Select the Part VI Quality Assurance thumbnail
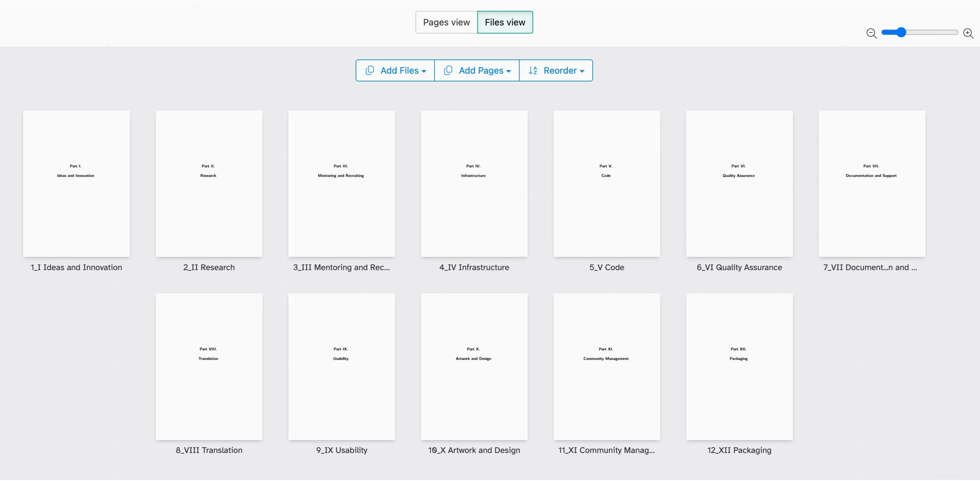Image resolution: width=980 pixels, height=481 pixels. (x=739, y=183)
